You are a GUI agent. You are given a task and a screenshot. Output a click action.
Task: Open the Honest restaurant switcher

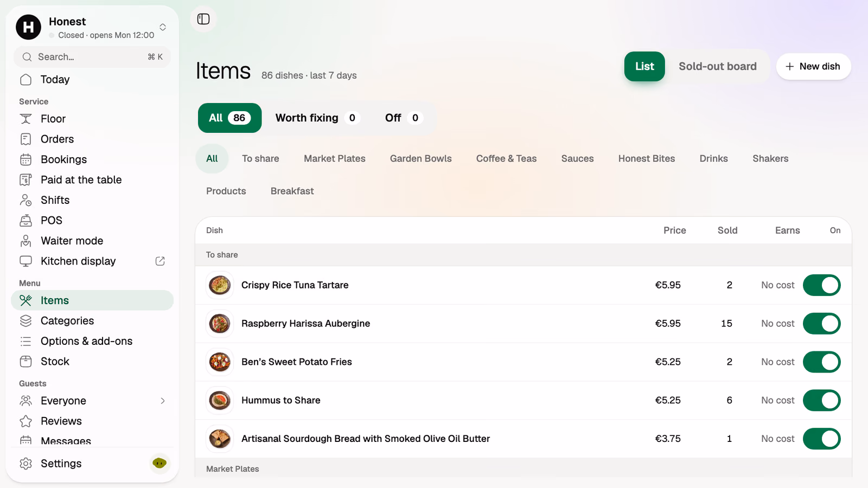pyautogui.click(x=92, y=27)
